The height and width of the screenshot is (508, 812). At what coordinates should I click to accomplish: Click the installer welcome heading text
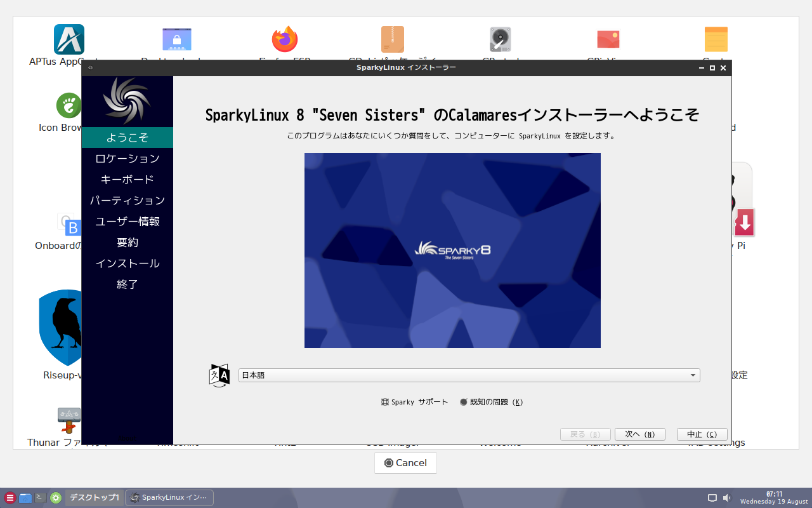[452, 115]
